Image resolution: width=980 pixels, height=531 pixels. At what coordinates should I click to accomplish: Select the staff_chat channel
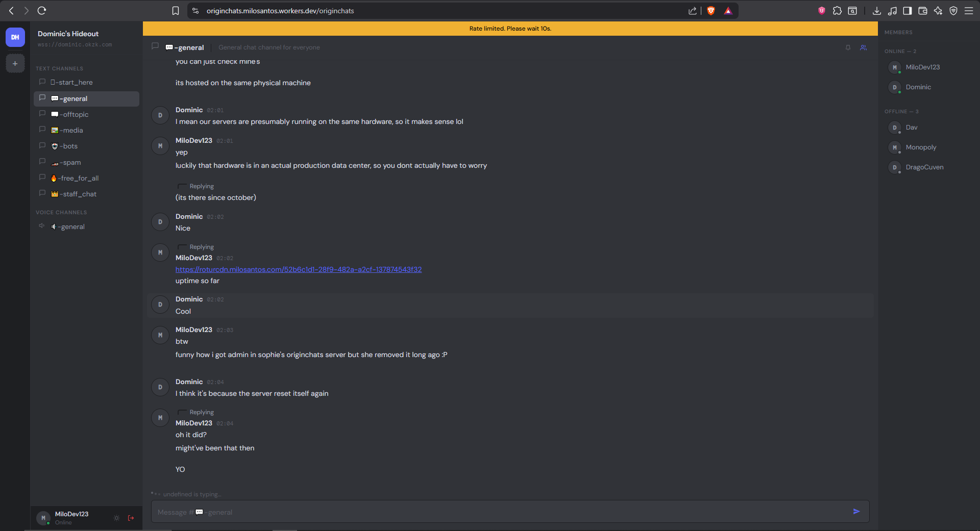(80, 194)
